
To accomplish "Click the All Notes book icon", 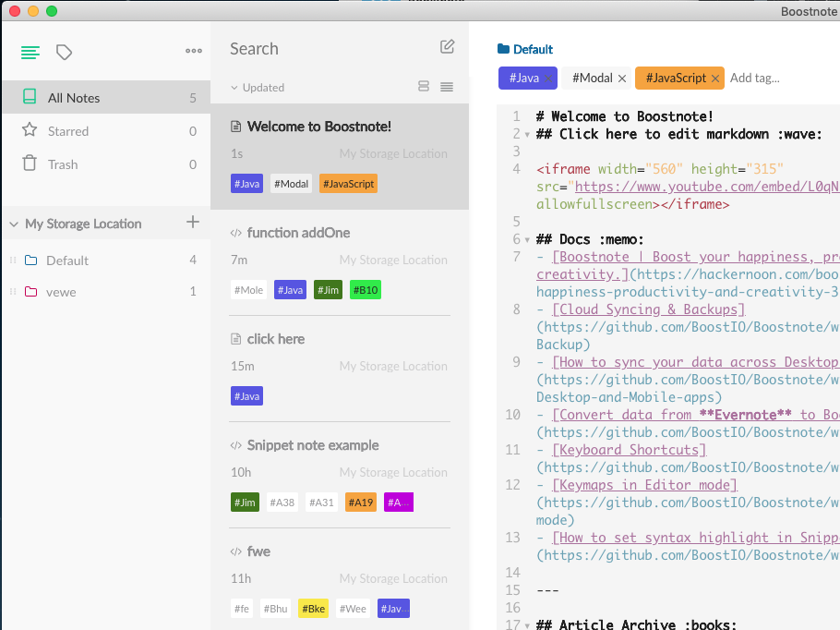I will 30,96.
